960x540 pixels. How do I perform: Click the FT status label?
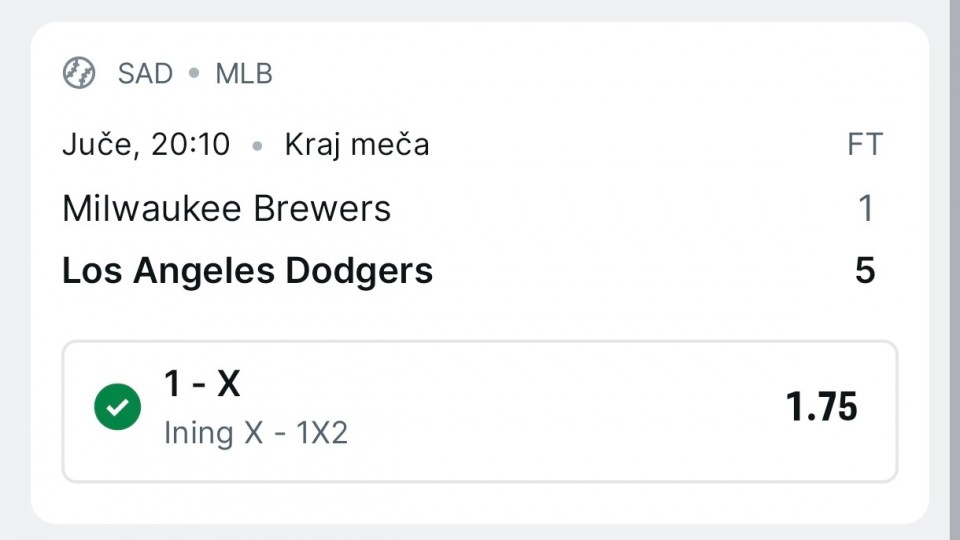click(x=864, y=144)
